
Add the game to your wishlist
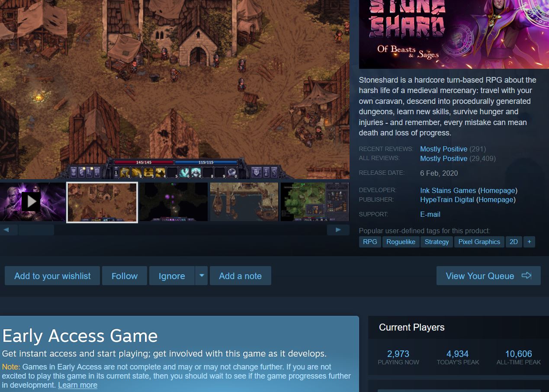point(52,276)
